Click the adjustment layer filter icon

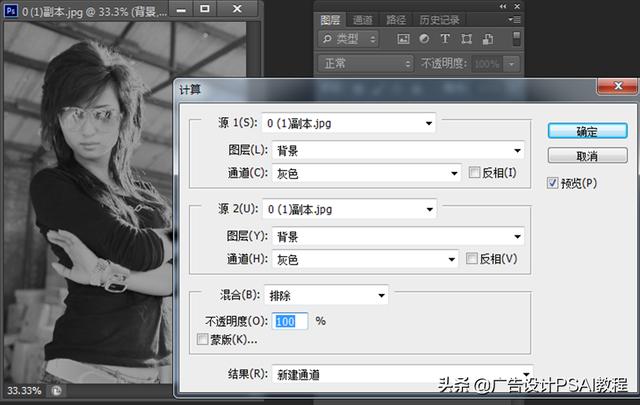tap(423, 39)
